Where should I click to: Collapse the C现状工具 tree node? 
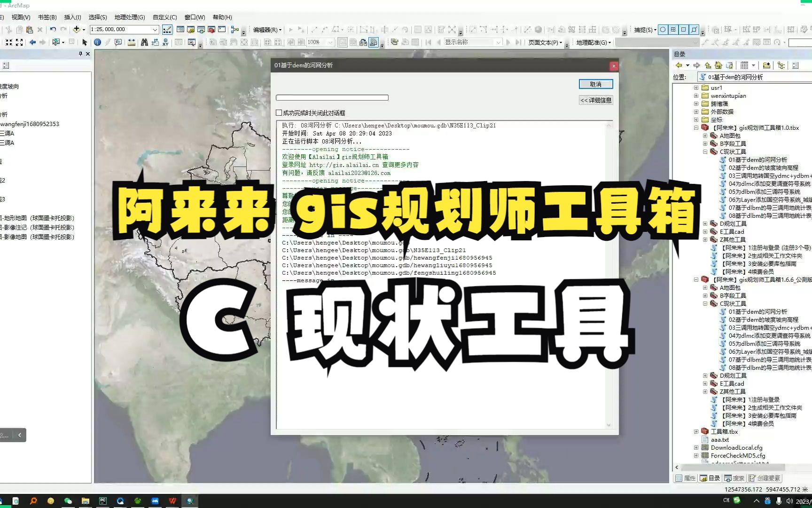(x=705, y=151)
